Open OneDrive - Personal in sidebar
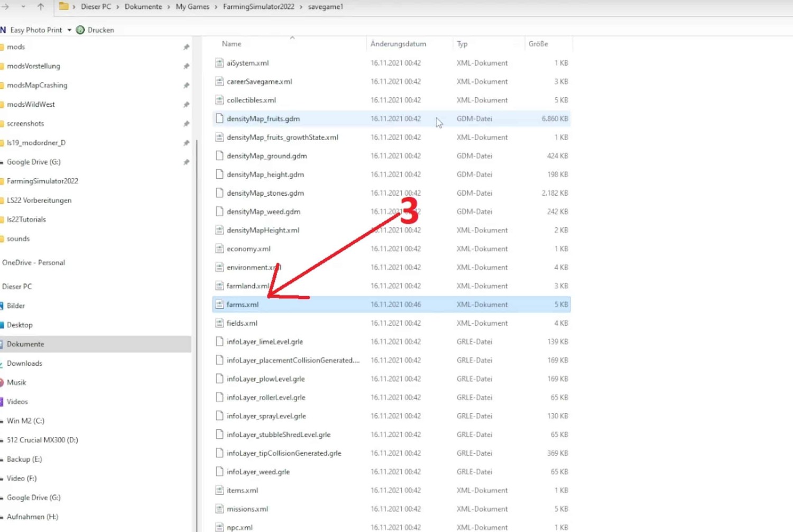This screenshot has height=532, width=793. (x=33, y=263)
